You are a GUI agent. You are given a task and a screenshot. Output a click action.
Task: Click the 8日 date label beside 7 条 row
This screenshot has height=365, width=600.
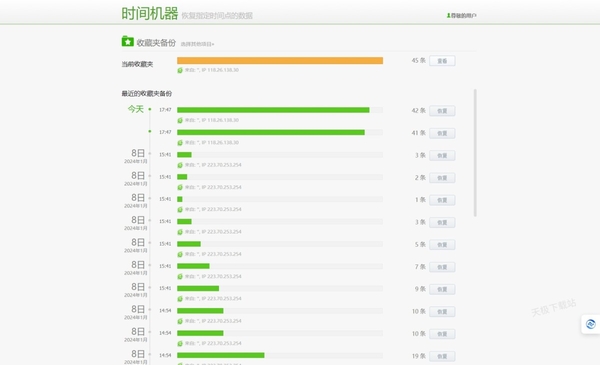pos(138,265)
